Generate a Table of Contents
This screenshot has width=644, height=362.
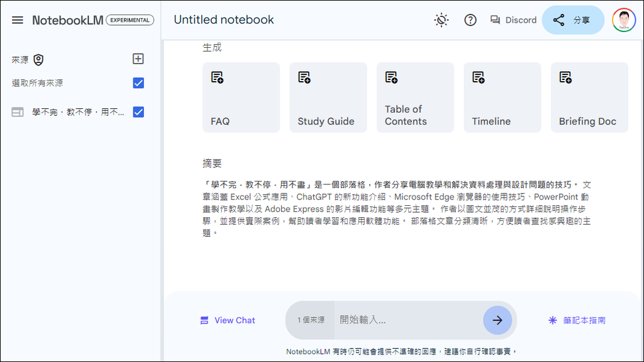coord(415,98)
